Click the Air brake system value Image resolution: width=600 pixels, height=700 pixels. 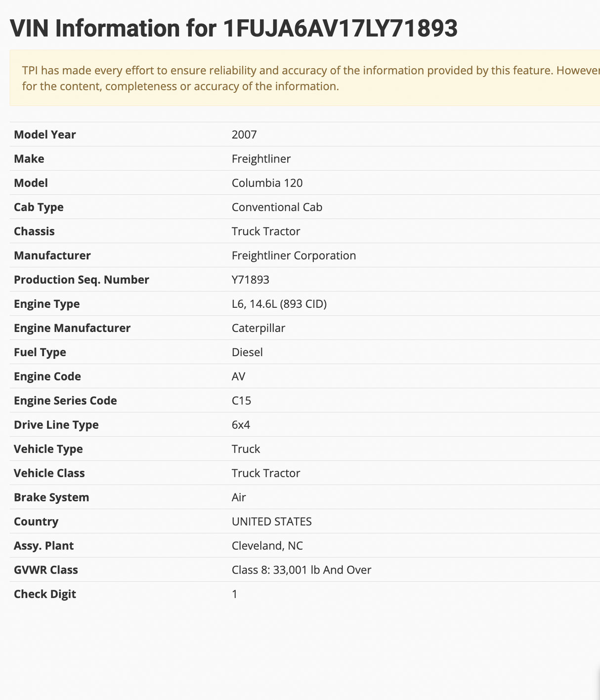point(239,497)
